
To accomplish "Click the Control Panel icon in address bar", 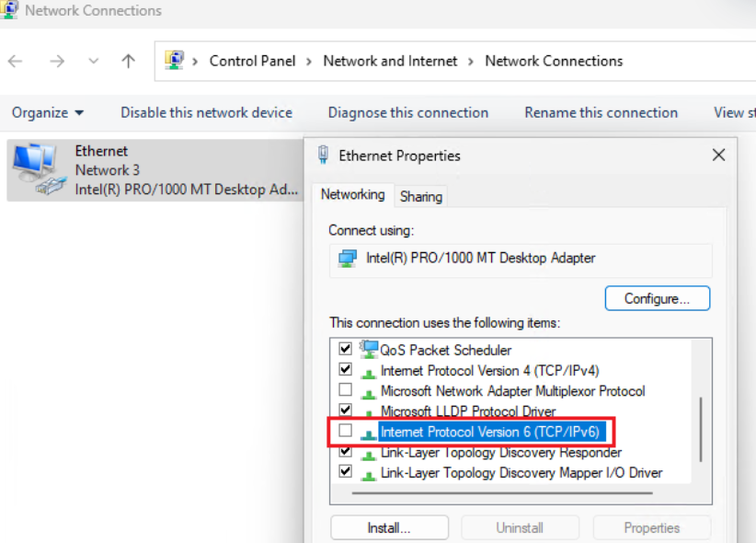I will [x=174, y=61].
